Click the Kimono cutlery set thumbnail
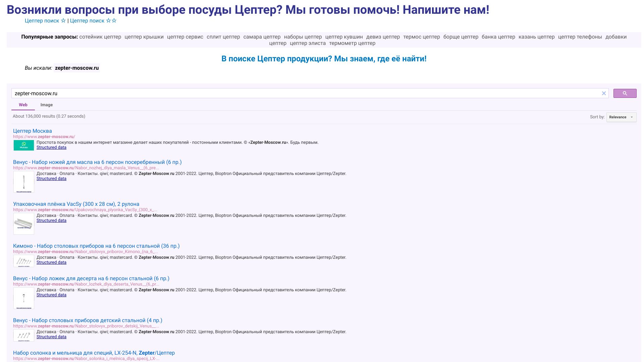The width and height of the screenshot is (644, 362). point(24,261)
